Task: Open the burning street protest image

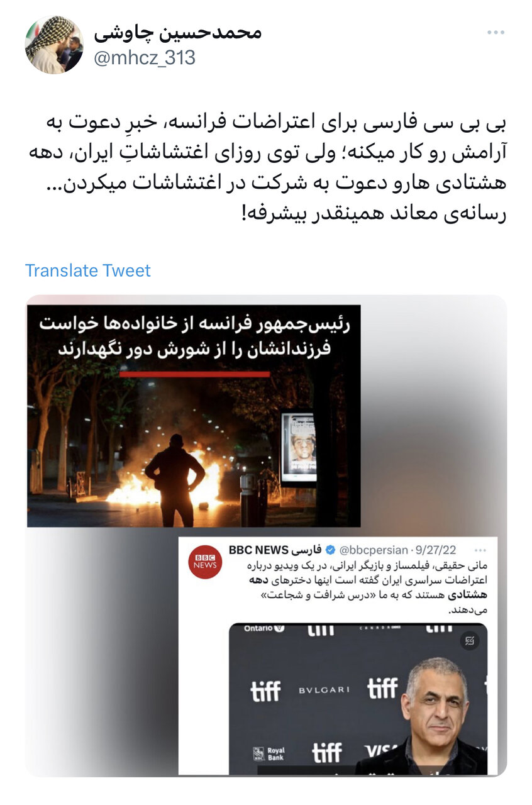Action: 194,416
